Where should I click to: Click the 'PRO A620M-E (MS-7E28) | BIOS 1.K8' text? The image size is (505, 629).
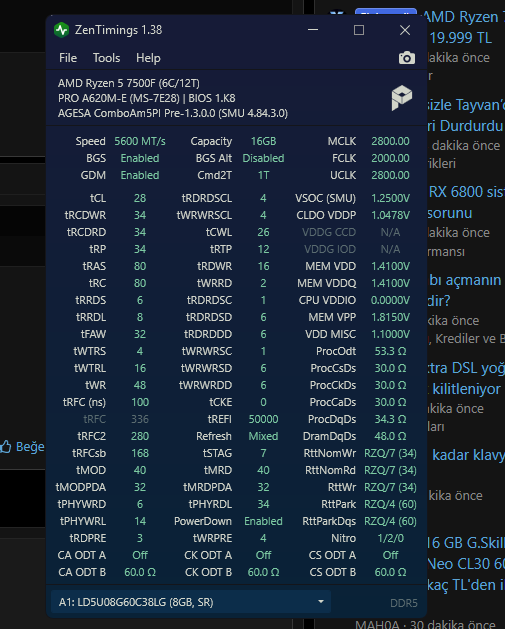coord(146,98)
